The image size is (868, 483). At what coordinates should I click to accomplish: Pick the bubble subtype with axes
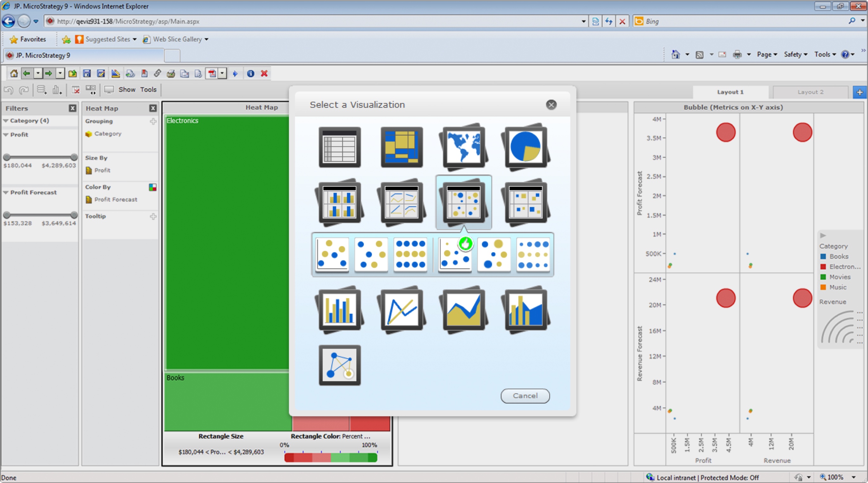tap(455, 254)
